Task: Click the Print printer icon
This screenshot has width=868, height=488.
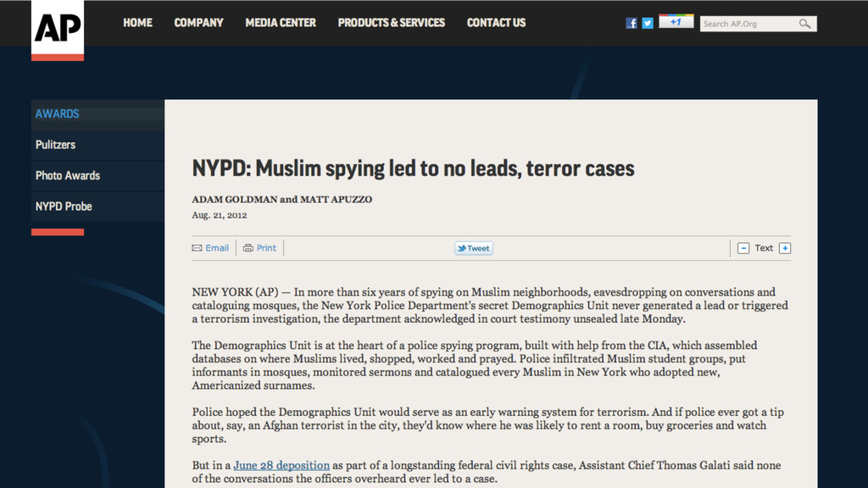Action: coord(248,248)
